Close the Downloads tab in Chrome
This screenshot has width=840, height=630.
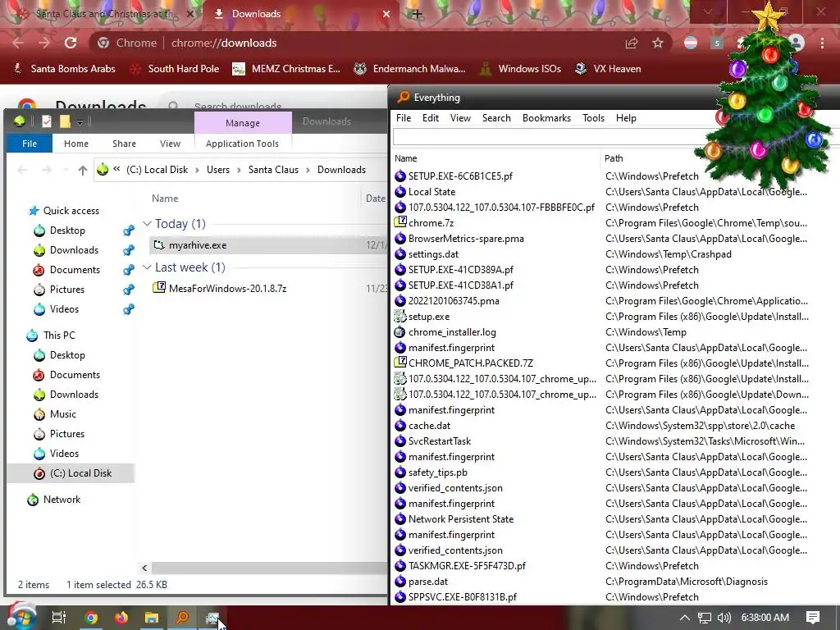[x=386, y=14]
